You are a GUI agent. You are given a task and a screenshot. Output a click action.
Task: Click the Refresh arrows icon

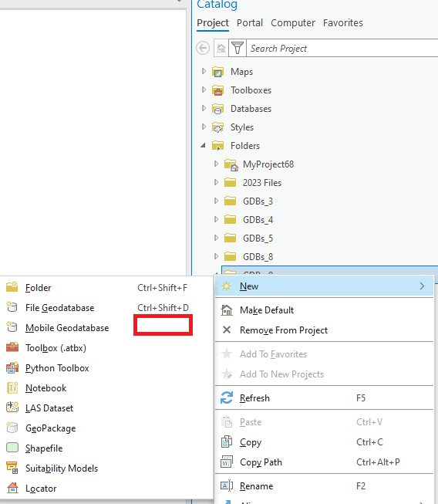227,398
